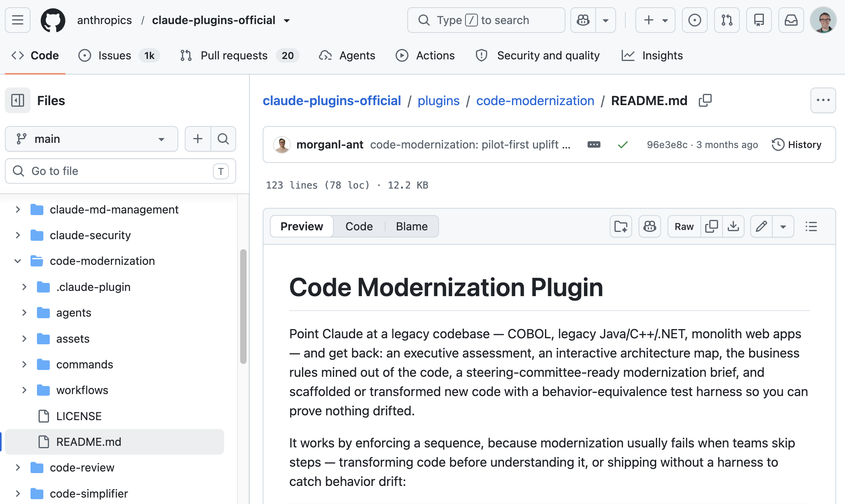
Task: Edit this file with pencil icon
Action: tap(761, 226)
